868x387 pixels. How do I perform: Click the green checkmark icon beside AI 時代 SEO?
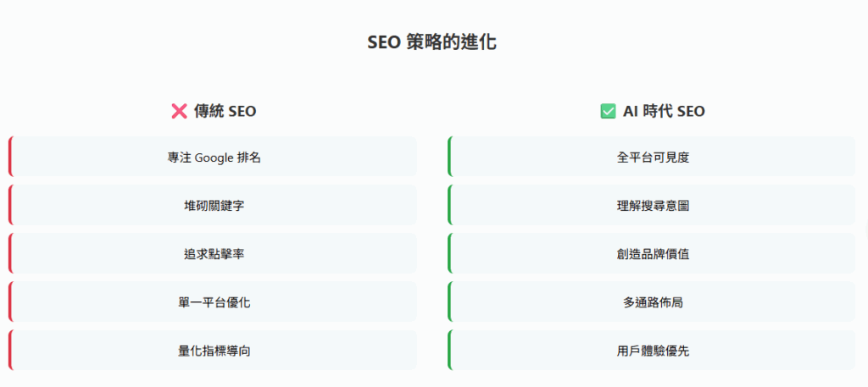coord(608,111)
